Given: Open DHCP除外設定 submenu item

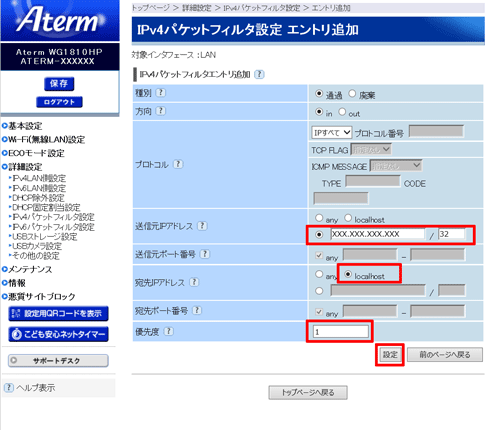Looking at the screenshot, I should [37, 198].
